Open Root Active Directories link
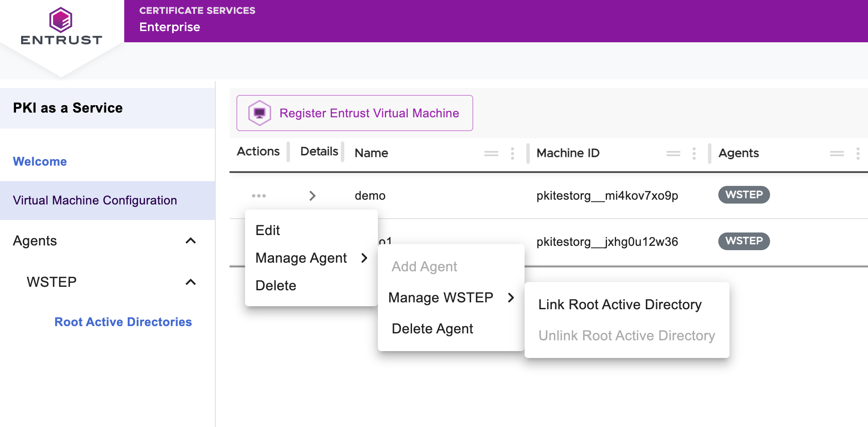868x427 pixels. point(123,322)
